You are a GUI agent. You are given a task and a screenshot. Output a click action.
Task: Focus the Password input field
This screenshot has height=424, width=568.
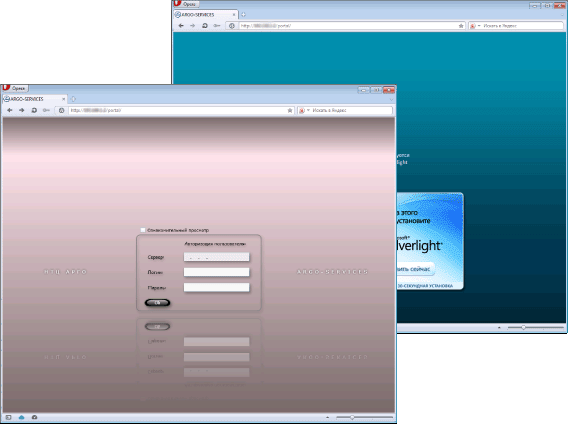click(216, 287)
